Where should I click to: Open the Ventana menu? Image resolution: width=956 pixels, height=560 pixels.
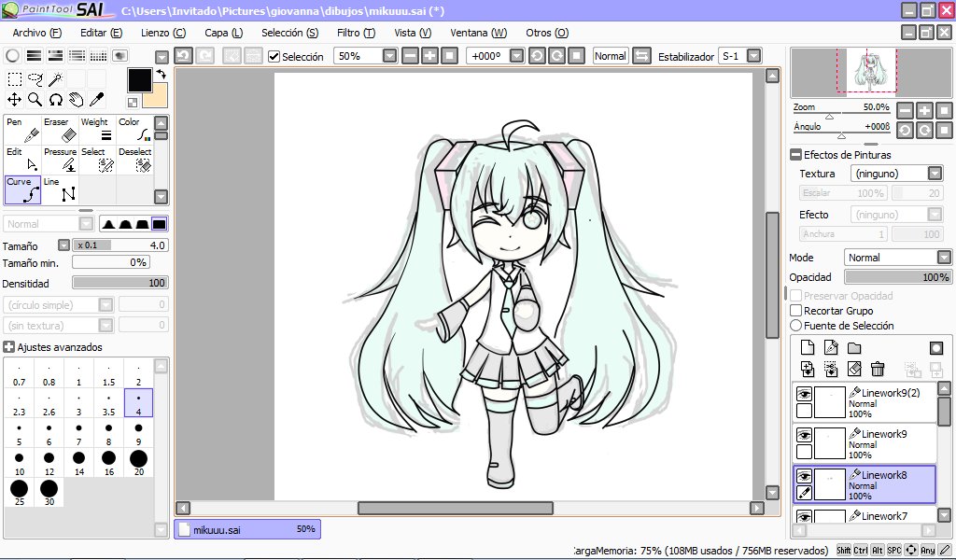[x=479, y=33]
